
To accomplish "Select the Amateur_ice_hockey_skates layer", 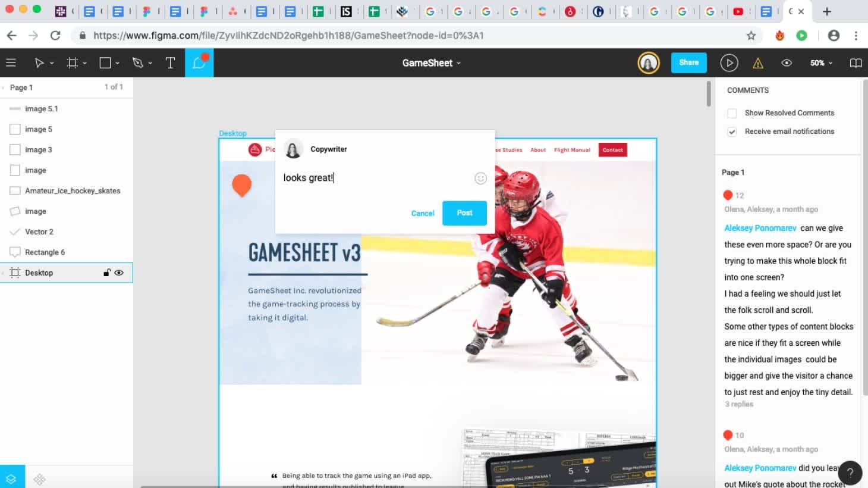I will coord(67,190).
